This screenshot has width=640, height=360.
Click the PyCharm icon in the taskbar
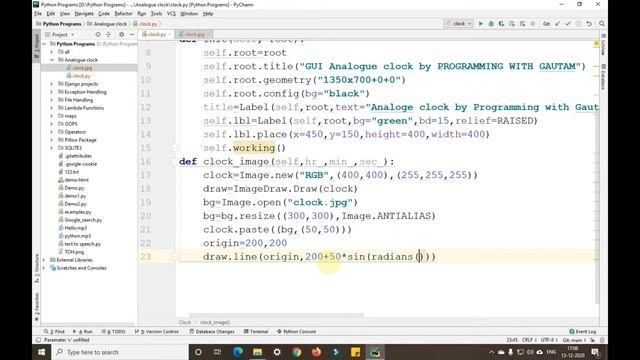(375, 352)
